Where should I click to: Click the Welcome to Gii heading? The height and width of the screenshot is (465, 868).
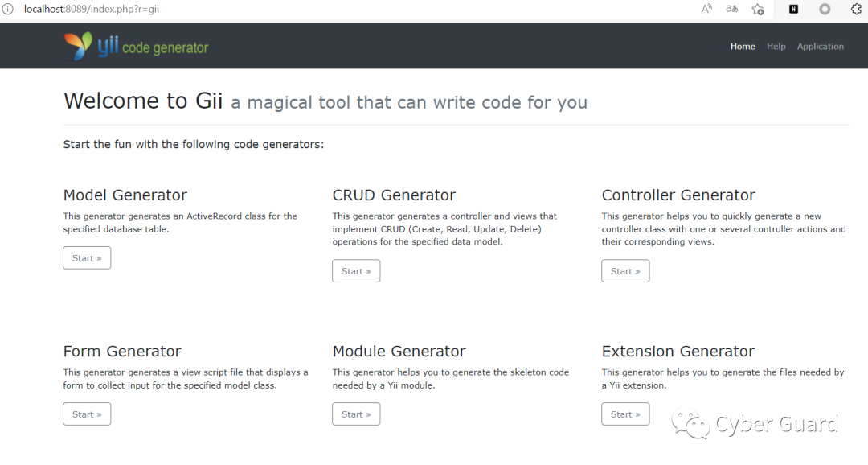point(143,101)
